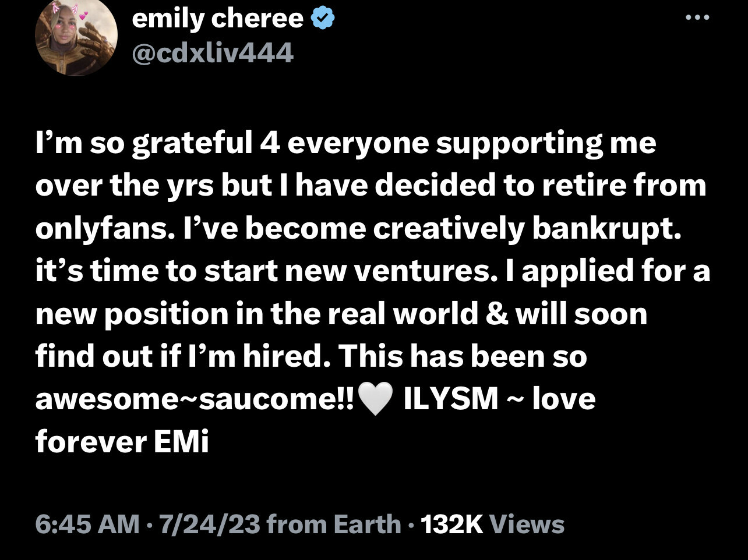Click the word "grateful" in first line

(192, 143)
